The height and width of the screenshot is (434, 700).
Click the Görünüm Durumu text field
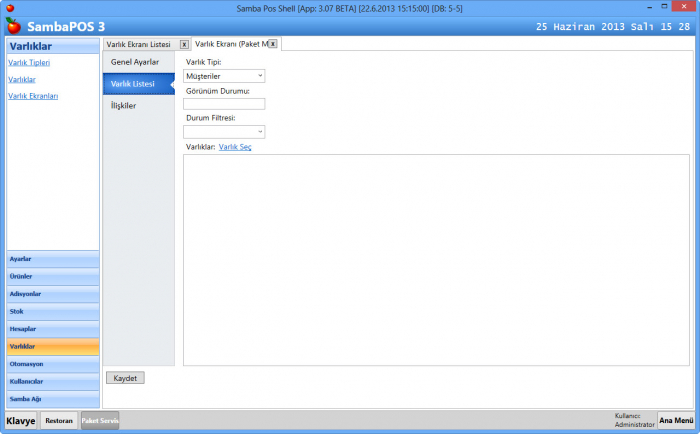coord(224,103)
